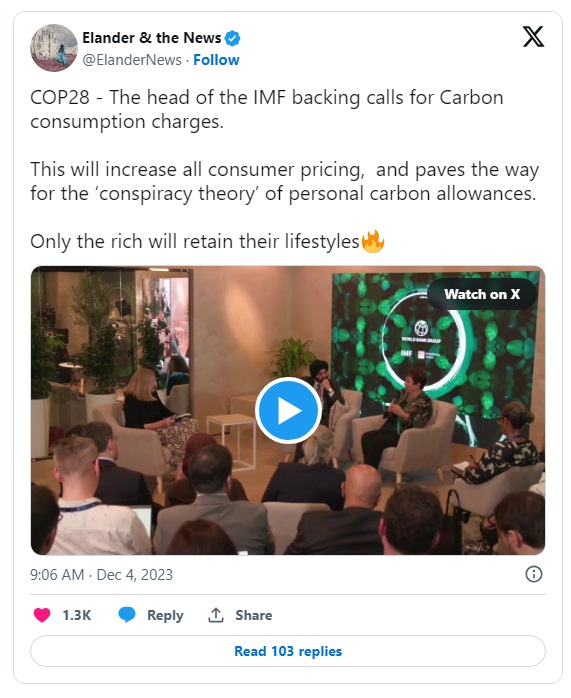The width and height of the screenshot is (571, 698).
Task: Like the tweet via heart icon
Action: (42, 615)
